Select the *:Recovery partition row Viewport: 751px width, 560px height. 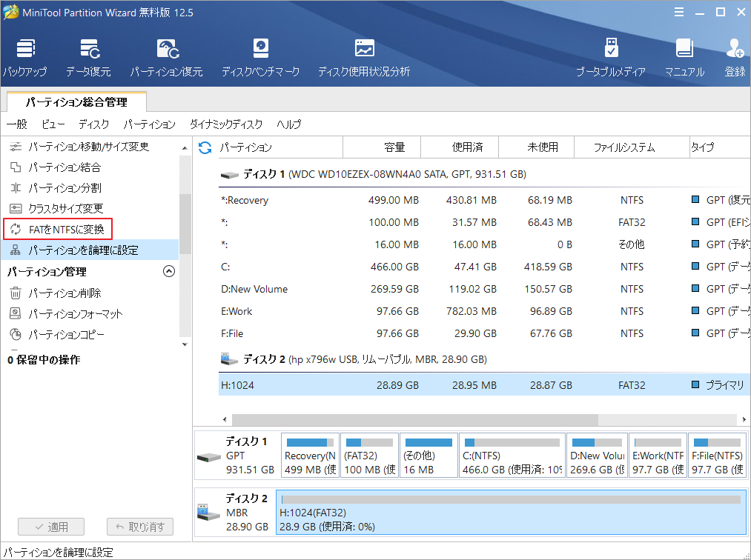(484, 200)
